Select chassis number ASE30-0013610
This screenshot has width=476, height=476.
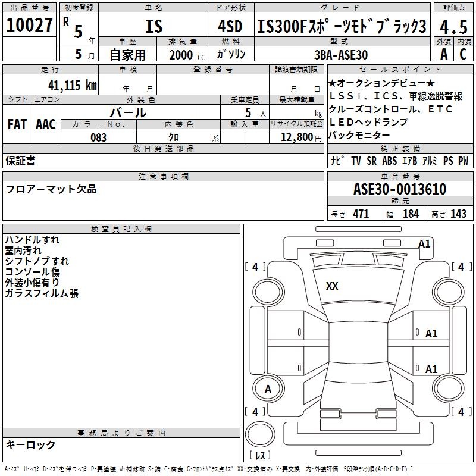(x=400, y=189)
